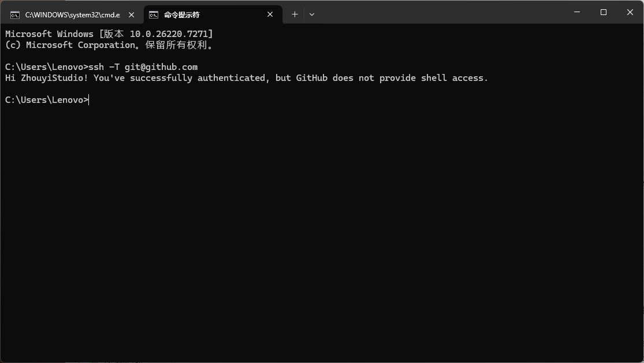Viewport: 644px width, 363px height.
Task: Click the Microsoft Windows version line
Action: pyautogui.click(x=109, y=34)
